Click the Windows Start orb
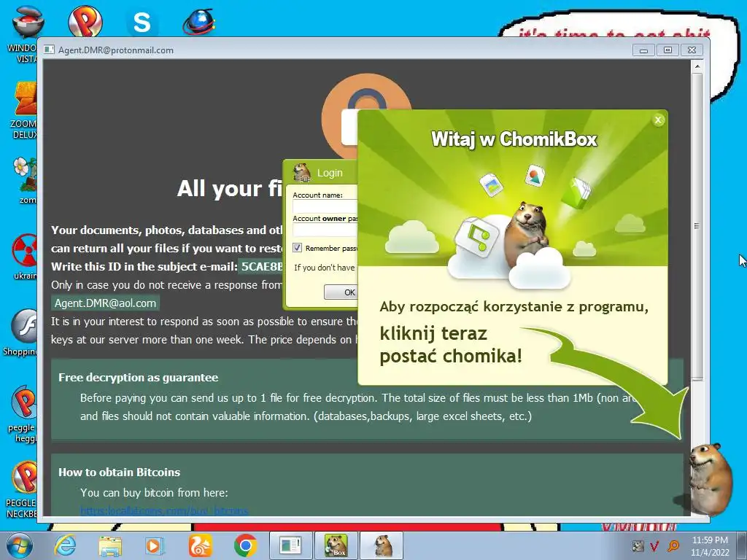 (19, 545)
